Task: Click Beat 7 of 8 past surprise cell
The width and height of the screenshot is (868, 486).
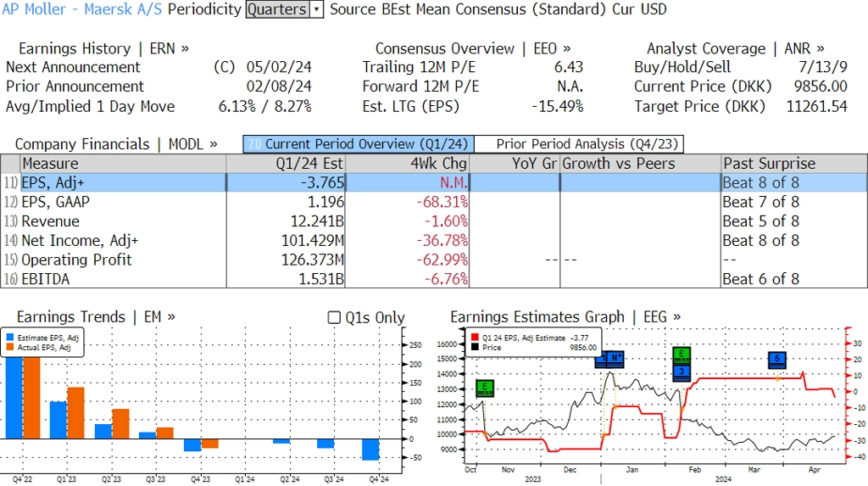Action: coord(761,202)
